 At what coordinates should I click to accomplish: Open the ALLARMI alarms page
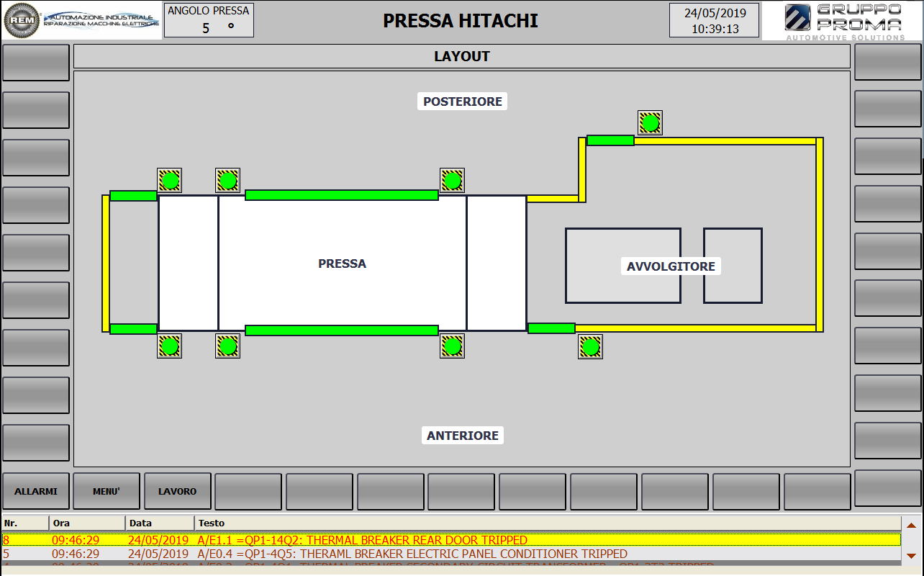tap(36, 491)
